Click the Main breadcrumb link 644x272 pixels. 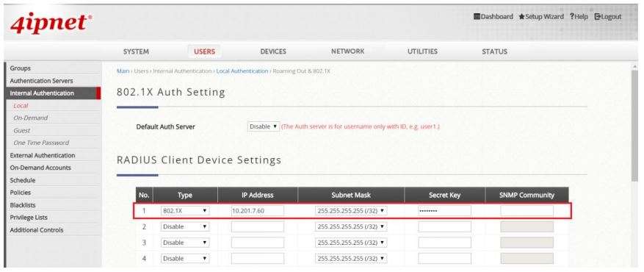123,71
